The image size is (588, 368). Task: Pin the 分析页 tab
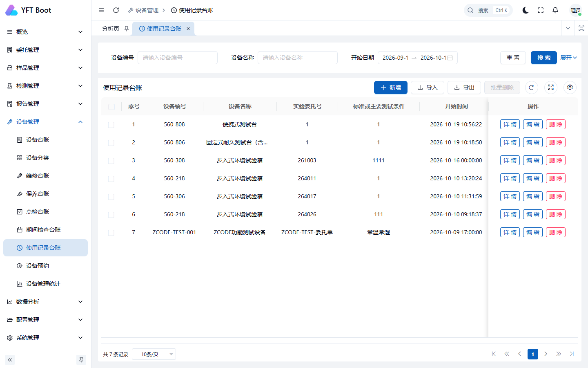[127, 29]
